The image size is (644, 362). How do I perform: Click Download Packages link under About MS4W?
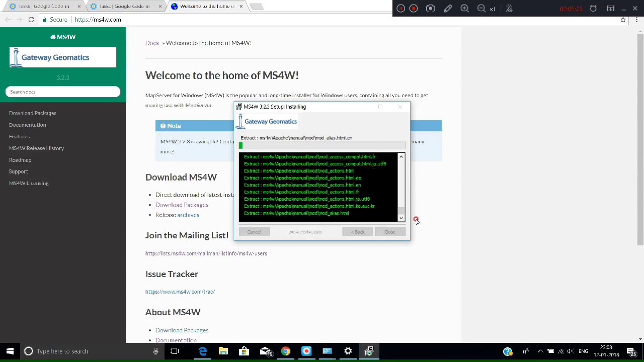tap(182, 330)
